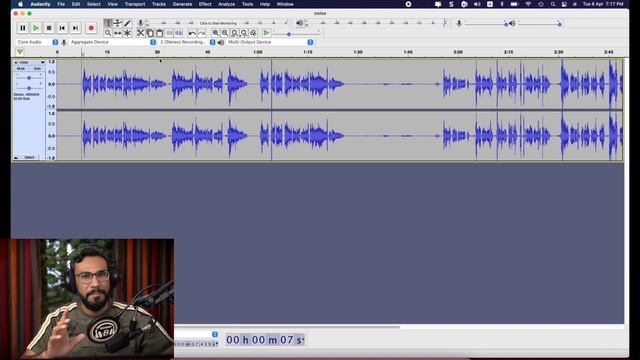Zoom out on the waveform
This screenshot has width=640, height=360.
click(x=225, y=33)
